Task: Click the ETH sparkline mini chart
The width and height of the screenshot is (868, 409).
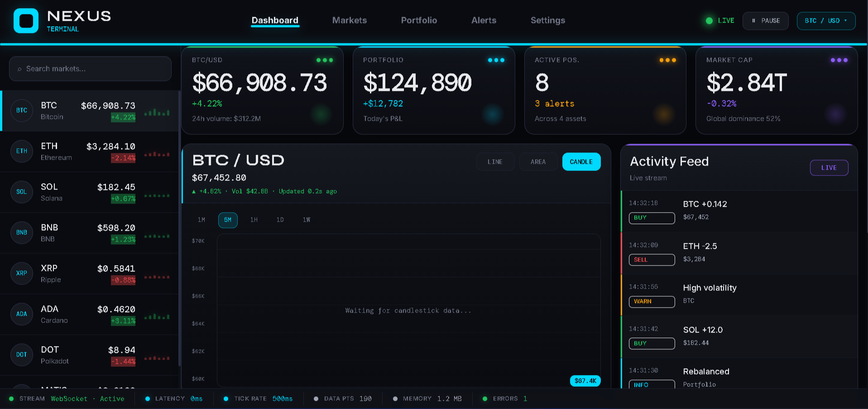Action: tap(157, 154)
